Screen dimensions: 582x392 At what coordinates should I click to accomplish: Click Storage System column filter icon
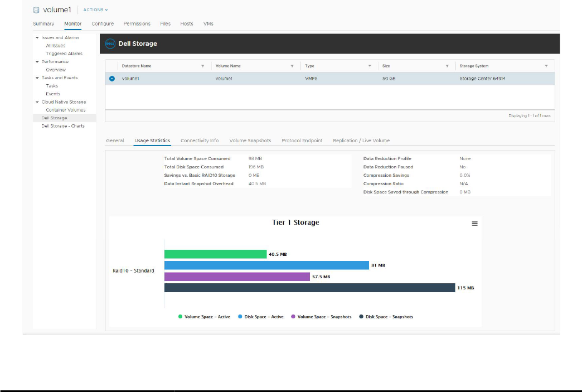tap(546, 66)
